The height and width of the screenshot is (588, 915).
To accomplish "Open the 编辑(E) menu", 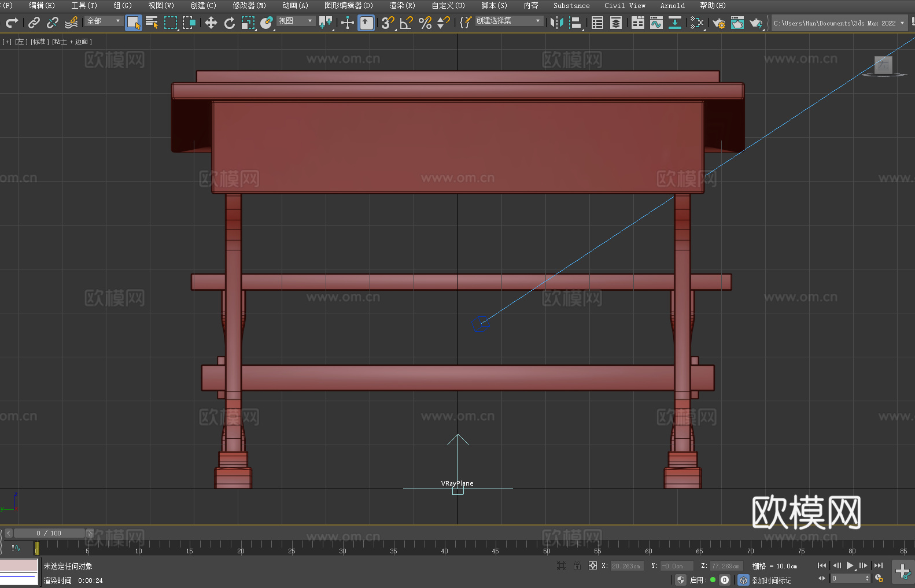I will coord(42,5).
